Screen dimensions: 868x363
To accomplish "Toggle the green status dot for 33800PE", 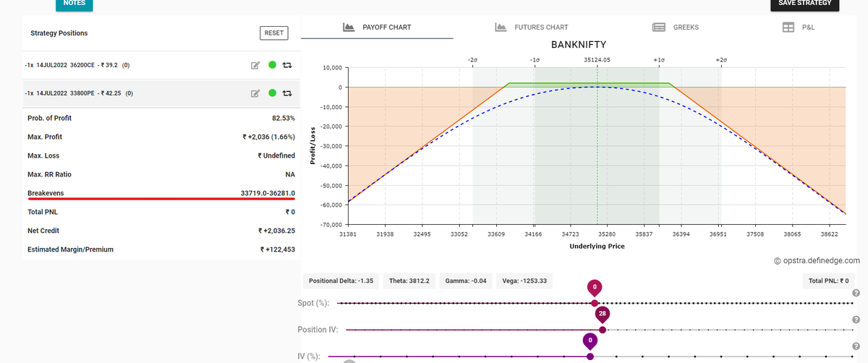I will [x=272, y=93].
